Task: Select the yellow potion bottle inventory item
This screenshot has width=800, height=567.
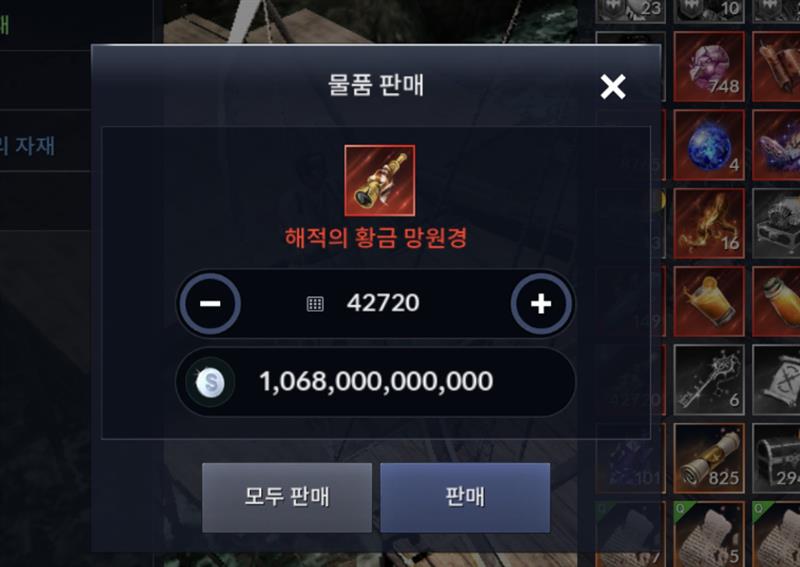Action: tap(776, 302)
